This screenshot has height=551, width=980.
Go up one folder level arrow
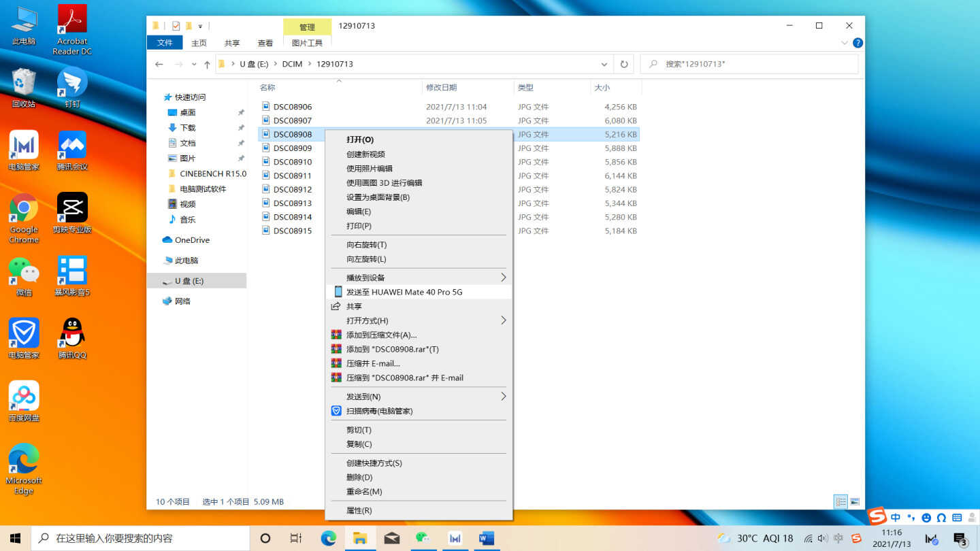207,64
